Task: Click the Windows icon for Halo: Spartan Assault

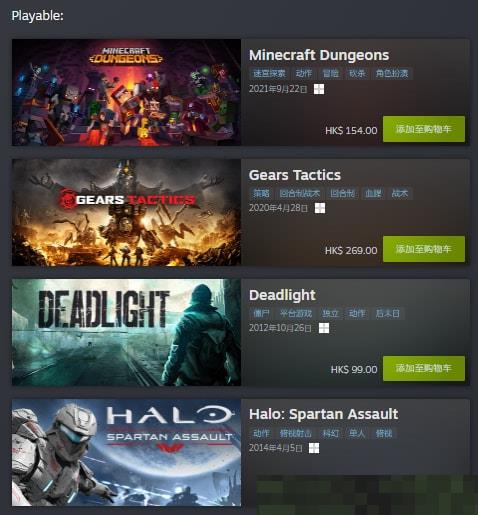Action: click(x=314, y=448)
